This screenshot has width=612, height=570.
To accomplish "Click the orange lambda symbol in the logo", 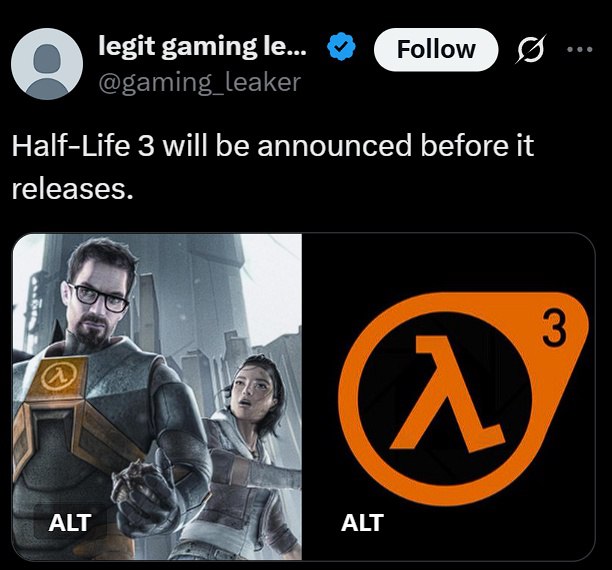I will [448, 394].
